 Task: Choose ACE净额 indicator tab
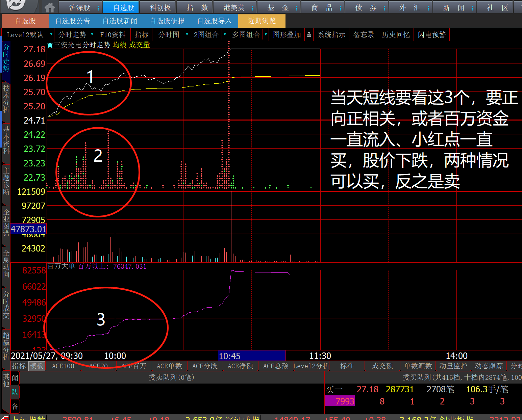pos(240,366)
